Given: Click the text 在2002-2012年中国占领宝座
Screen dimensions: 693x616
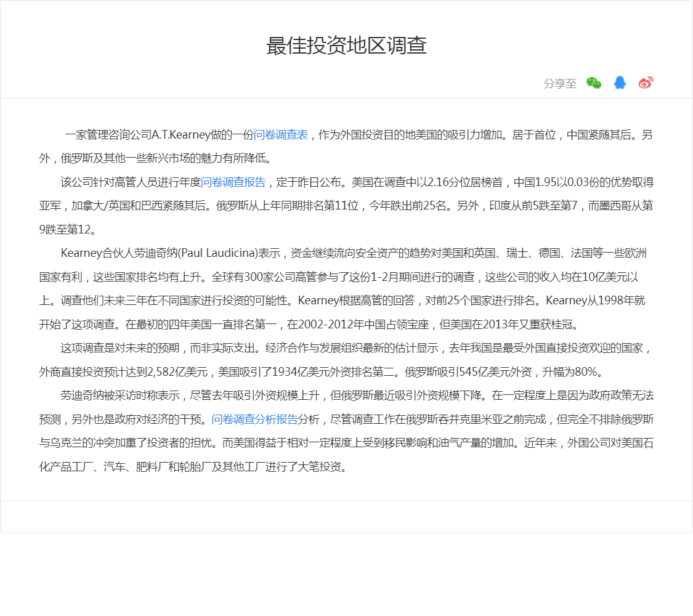Looking at the screenshot, I should (358, 325).
